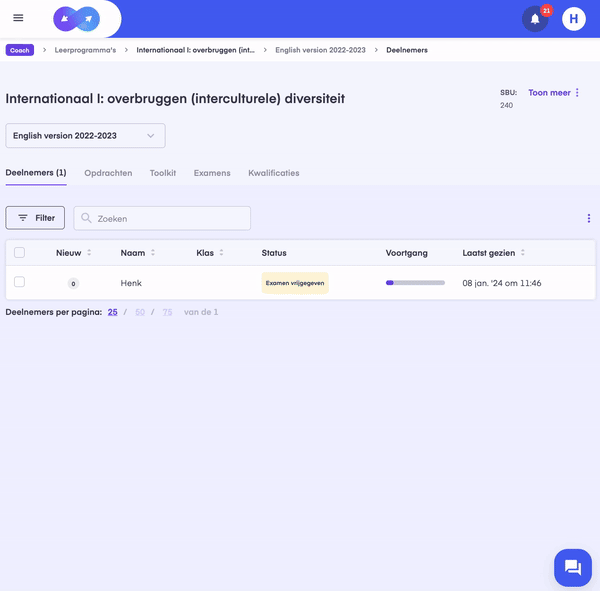The width and height of the screenshot is (600, 591).
Task: Switch to the Opdrachten tab
Action: pyautogui.click(x=108, y=173)
